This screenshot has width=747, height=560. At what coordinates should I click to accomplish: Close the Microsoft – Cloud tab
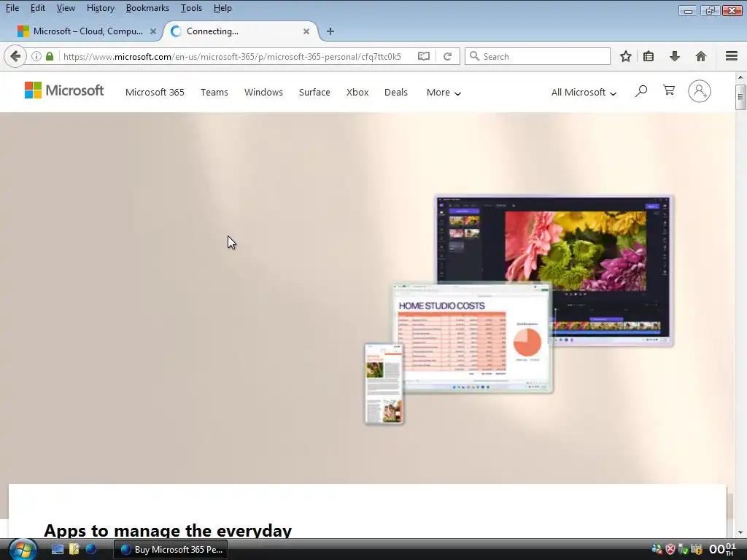click(x=153, y=31)
